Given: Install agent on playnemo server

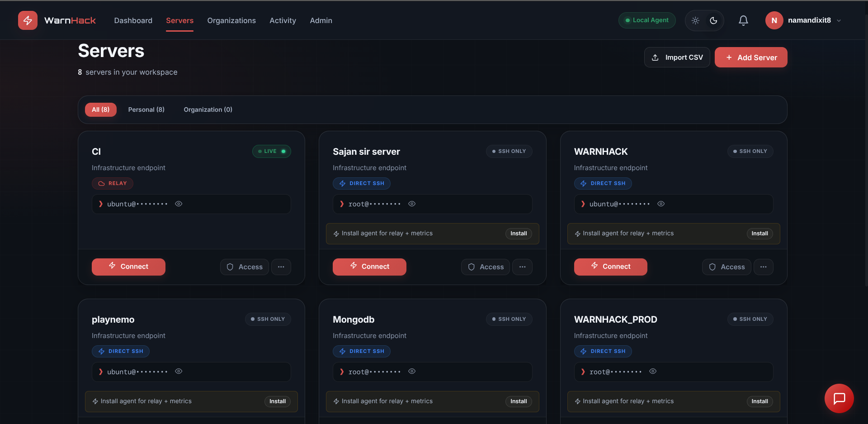Looking at the screenshot, I should point(278,401).
